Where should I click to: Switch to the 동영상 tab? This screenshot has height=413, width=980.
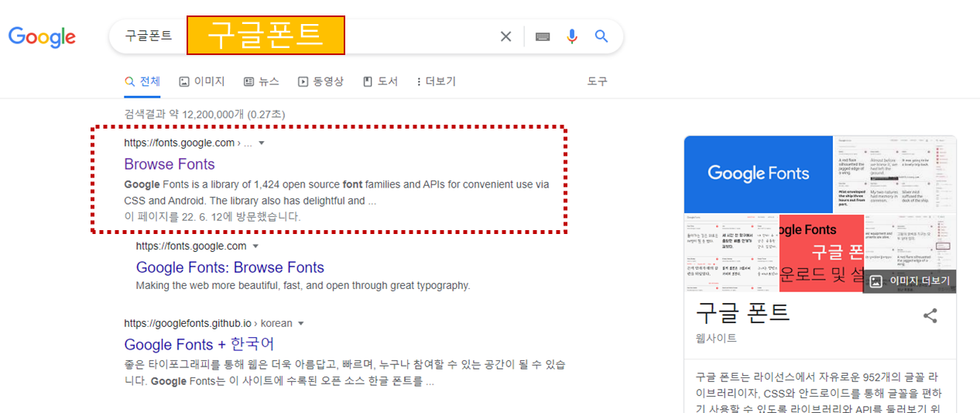coord(320,81)
